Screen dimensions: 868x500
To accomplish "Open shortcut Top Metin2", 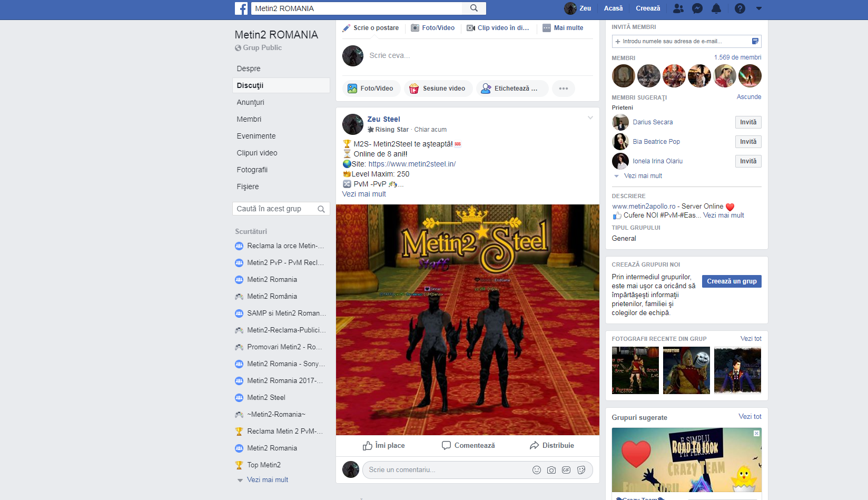I will coord(258,465).
